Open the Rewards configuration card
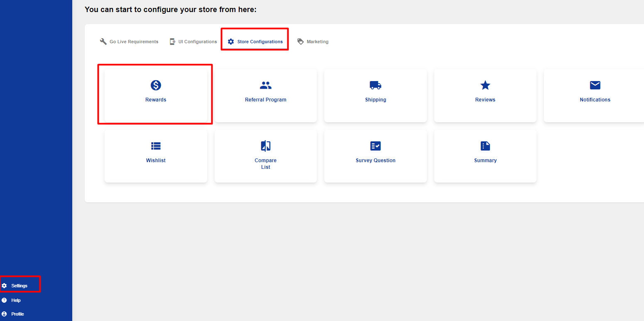This screenshot has height=321, width=644. point(156,94)
